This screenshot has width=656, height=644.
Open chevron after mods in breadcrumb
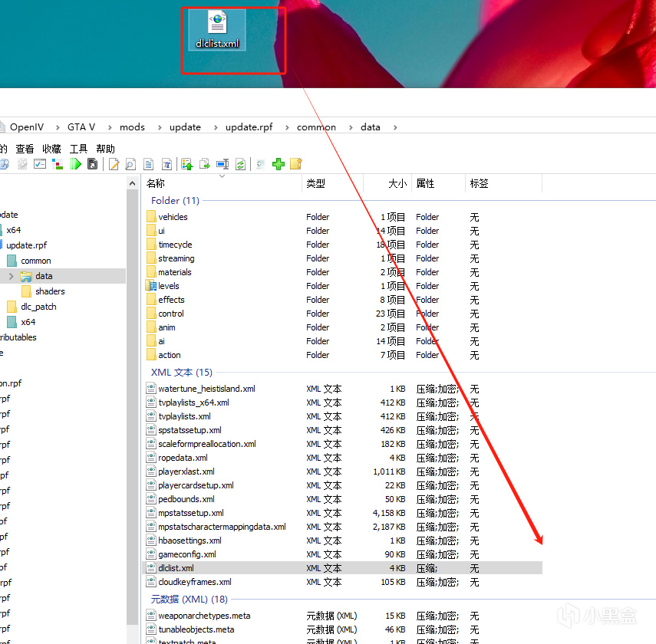tap(160, 127)
